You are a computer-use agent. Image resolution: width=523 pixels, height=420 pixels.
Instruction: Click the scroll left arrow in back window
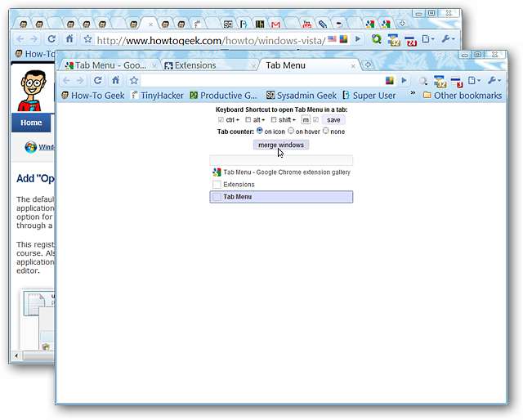[x=16, y=355]
